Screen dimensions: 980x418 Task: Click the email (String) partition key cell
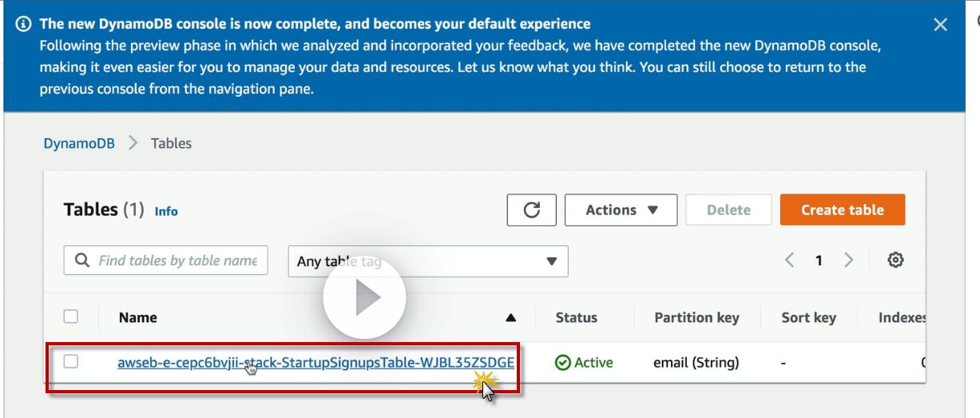click(696, 363)
